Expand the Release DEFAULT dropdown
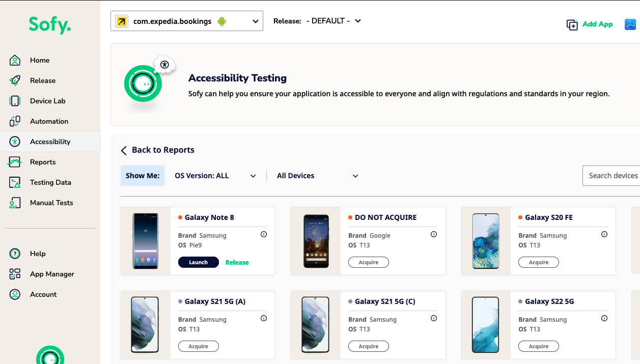 coord(333,21)
